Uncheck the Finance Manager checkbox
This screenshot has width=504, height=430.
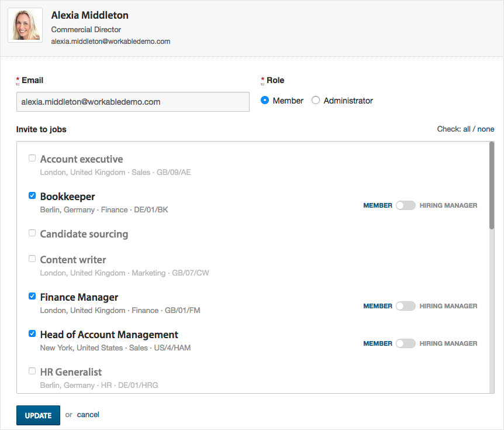click(x=32, y=296)
